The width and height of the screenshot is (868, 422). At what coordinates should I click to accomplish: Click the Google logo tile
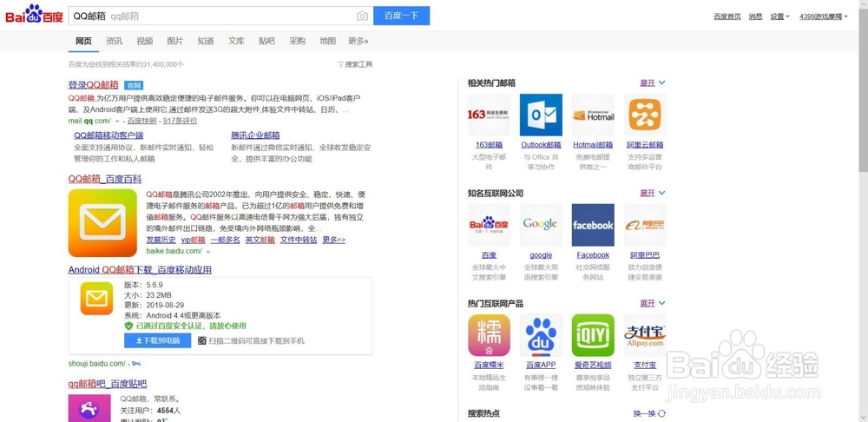coord(541,225)
